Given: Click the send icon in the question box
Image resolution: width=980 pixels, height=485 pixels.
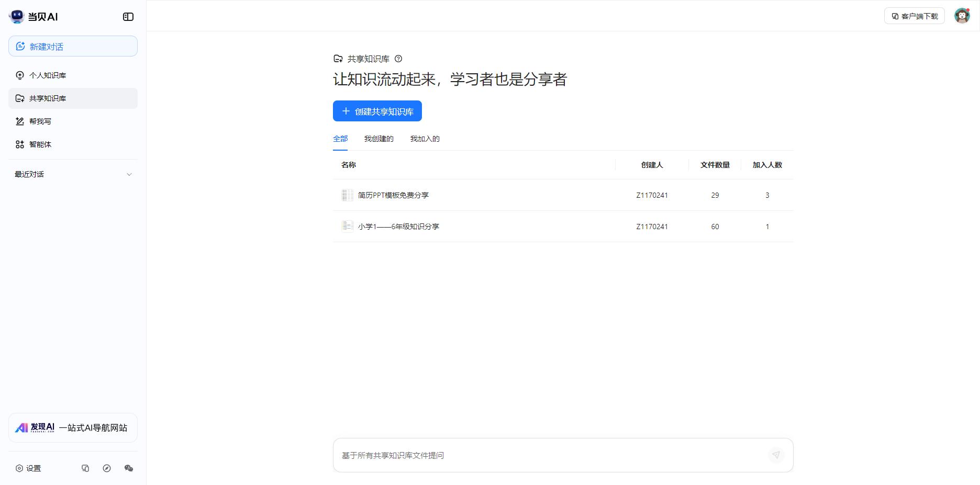Looking at the screenshot, I should [776, 455].
